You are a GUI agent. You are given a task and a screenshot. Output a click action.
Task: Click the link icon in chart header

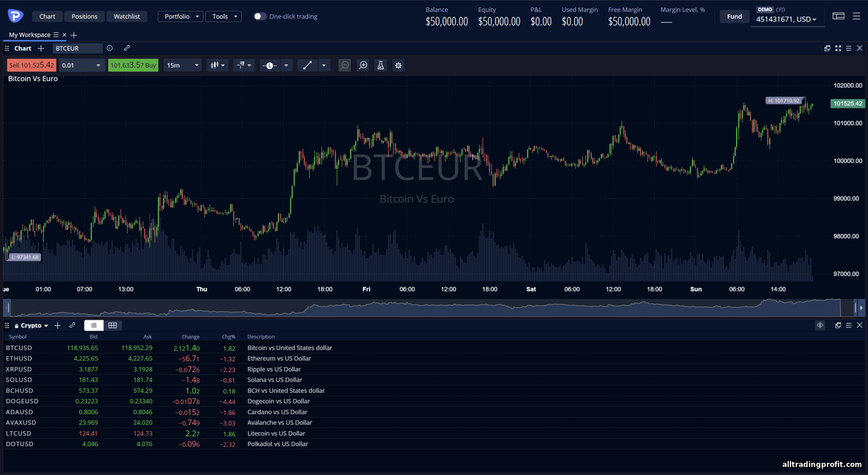click(127, 48)
